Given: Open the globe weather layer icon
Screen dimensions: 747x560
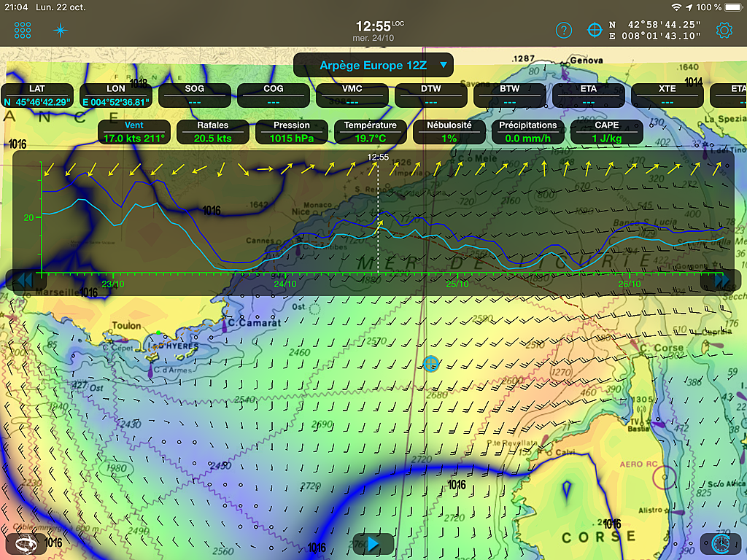Looking at the screenshot, I should click(x=26, y=544).
